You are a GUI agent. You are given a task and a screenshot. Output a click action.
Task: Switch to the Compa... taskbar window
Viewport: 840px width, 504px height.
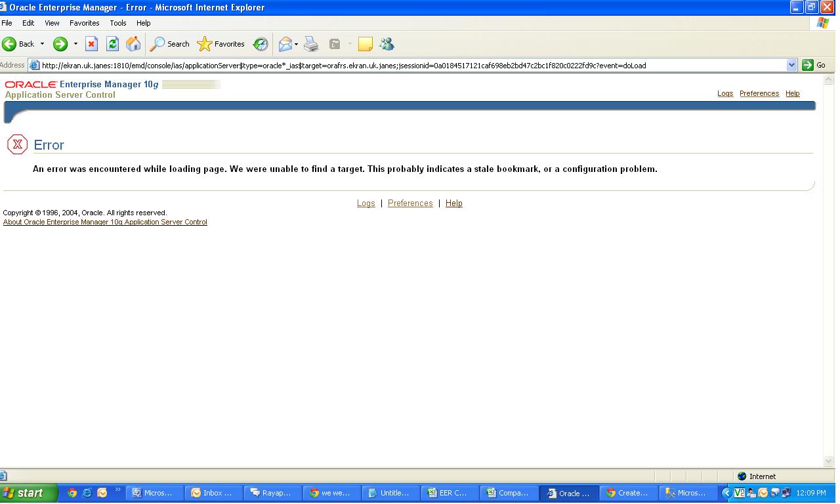pyautogui.click(x=509, y=493)
